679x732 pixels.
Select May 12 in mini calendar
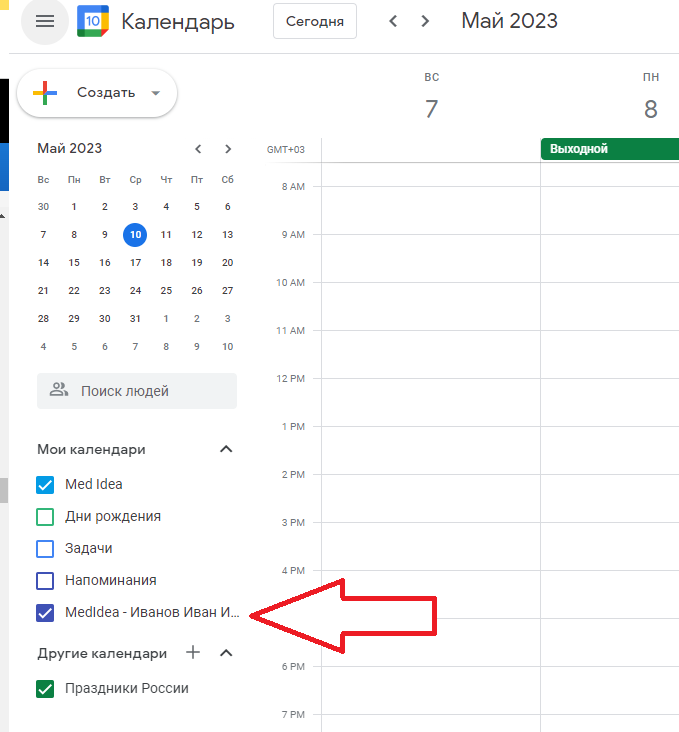tap(197, 234)
